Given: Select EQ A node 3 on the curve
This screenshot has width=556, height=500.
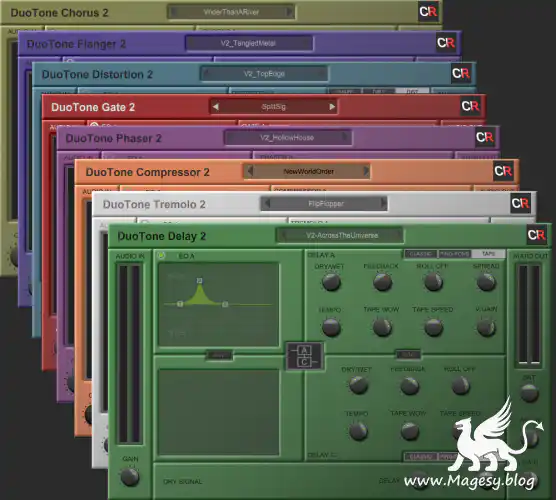Looking at the screenshot, I should click(x=225, y=304).
